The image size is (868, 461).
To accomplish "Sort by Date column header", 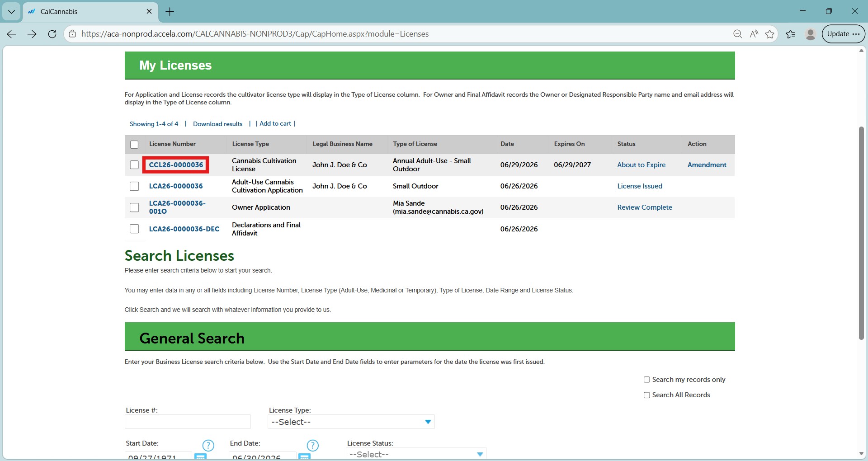I will (x=507, y=144).
